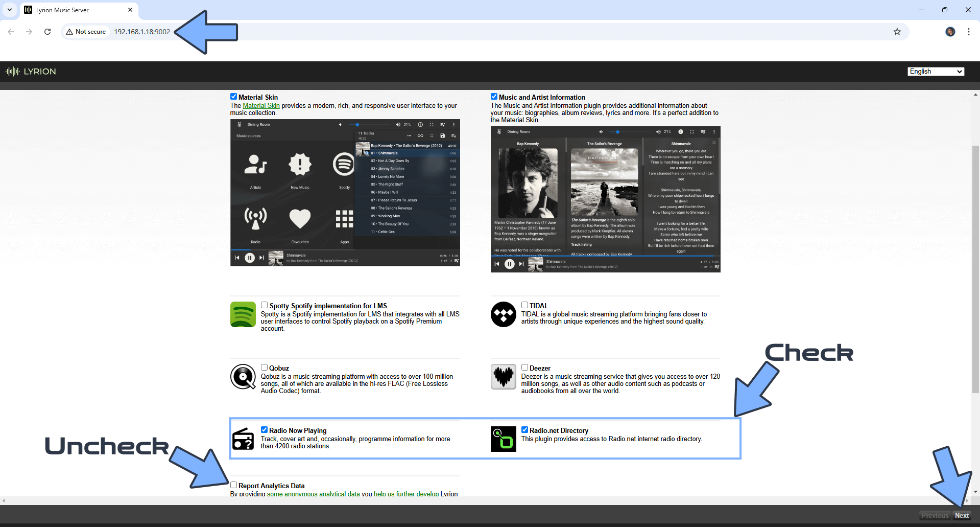
Task: Bookmark this page using the star icon
Action: (897, 32)
